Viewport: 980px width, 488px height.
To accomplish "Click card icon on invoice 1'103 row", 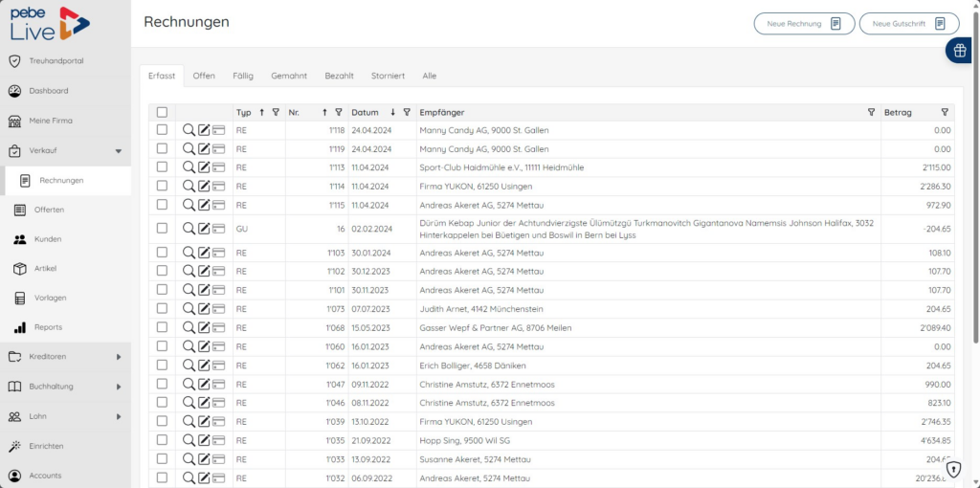I will [218, 253].
